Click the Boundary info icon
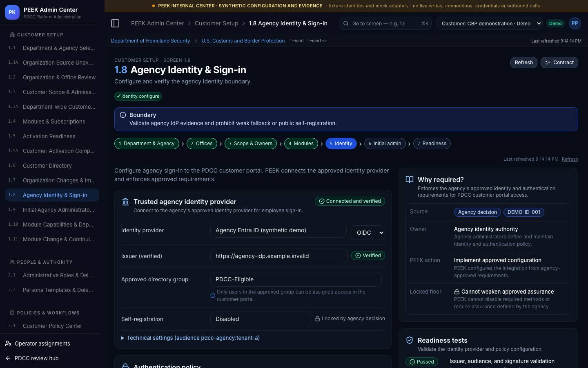The width and height of the screenshot is (588, 368). (x=122, y=115)
